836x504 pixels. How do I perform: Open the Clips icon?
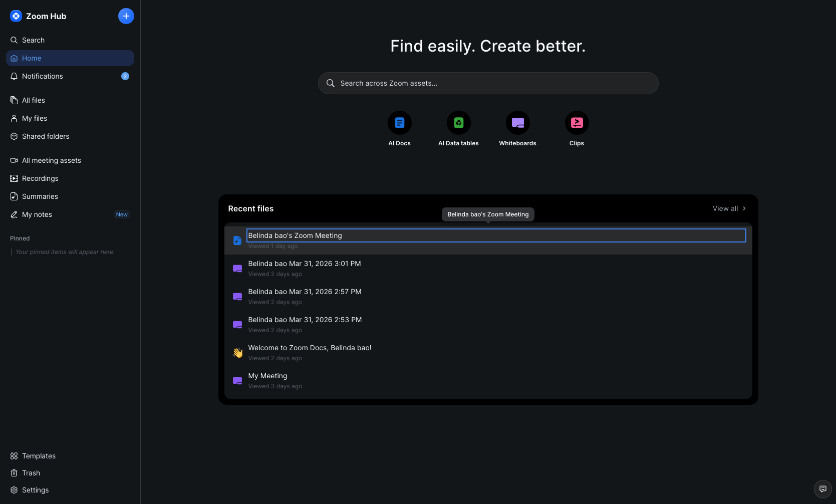577,123
